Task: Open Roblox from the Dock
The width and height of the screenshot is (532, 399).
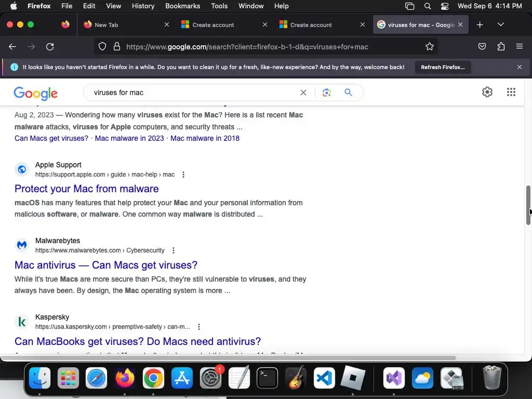Action: tap(353, 378)
